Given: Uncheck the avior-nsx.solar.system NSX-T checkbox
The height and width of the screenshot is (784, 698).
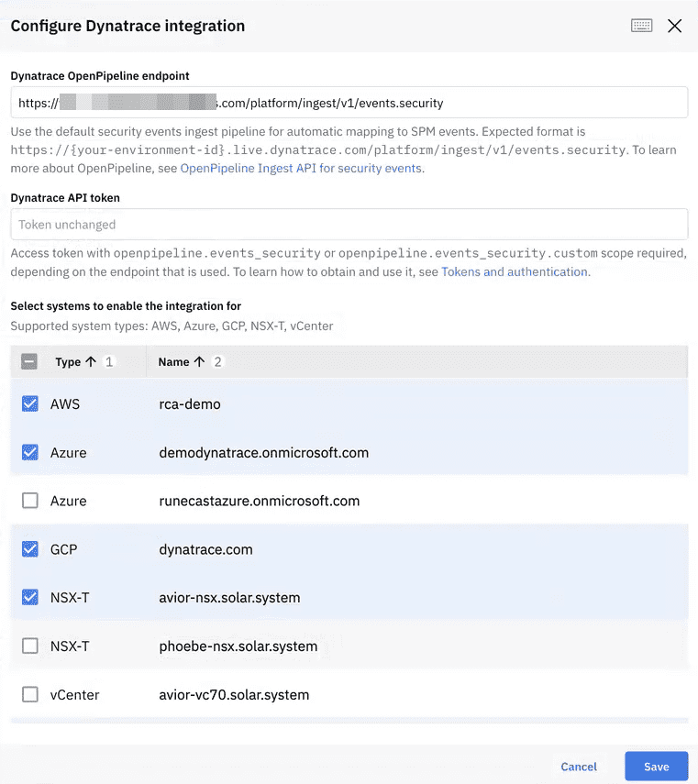Looking at the screenshot, I should 30,597.
